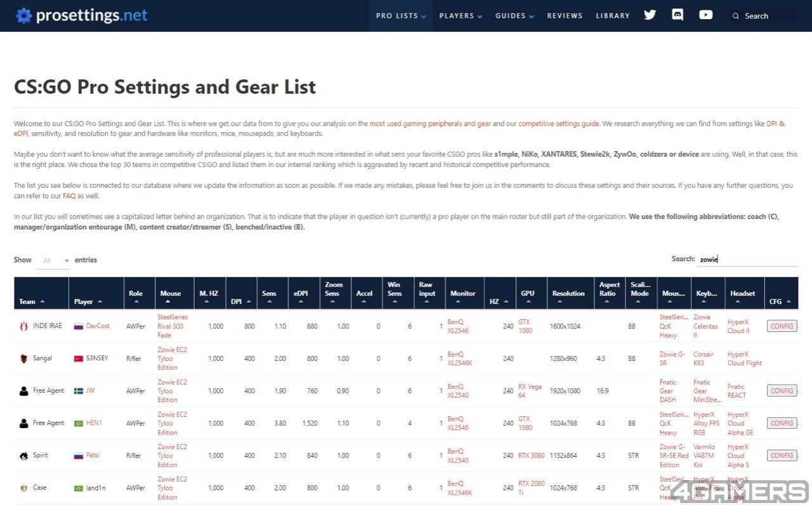Viewport: 812px width, 505px height.
Task: Click the Case team logo
Action: click(x=24, y=488)
